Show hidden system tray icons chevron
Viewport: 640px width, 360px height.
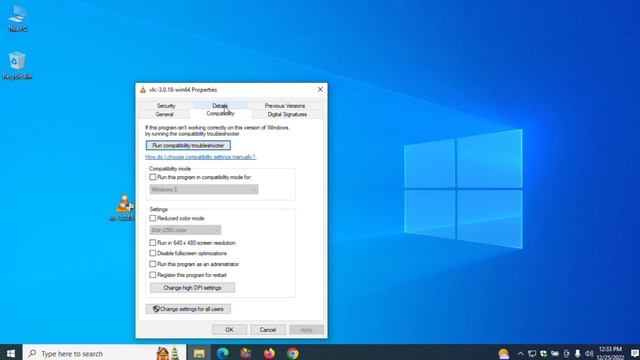tap(520, 353)
